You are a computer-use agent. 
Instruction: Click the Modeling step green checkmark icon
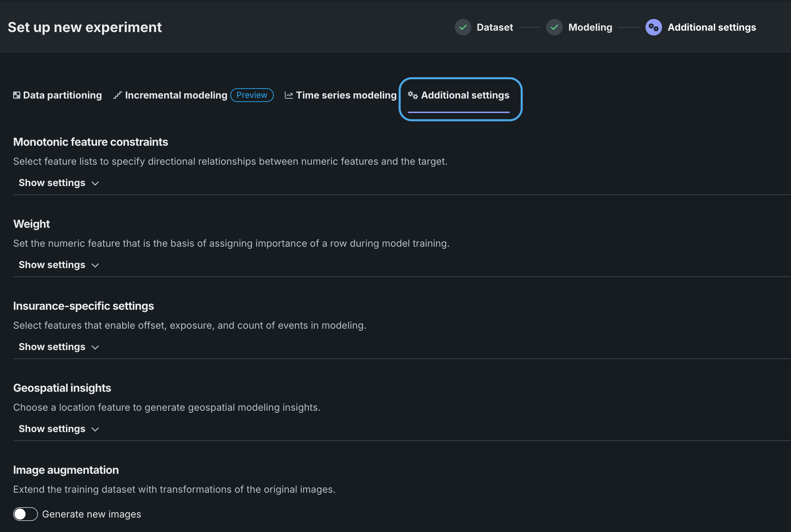click(x=554, y=27)
